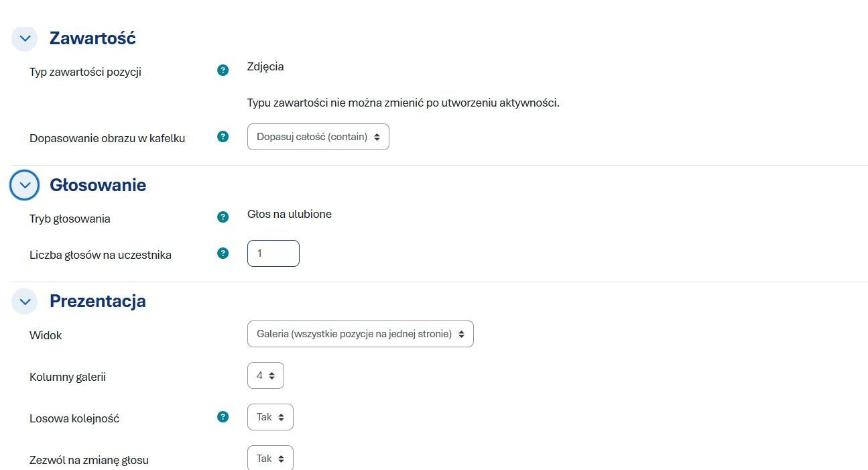This screenshot has height=470, width=868.
Task: Show help tooltip for Losowa kolejność
Action: click(x=223, y=416)
